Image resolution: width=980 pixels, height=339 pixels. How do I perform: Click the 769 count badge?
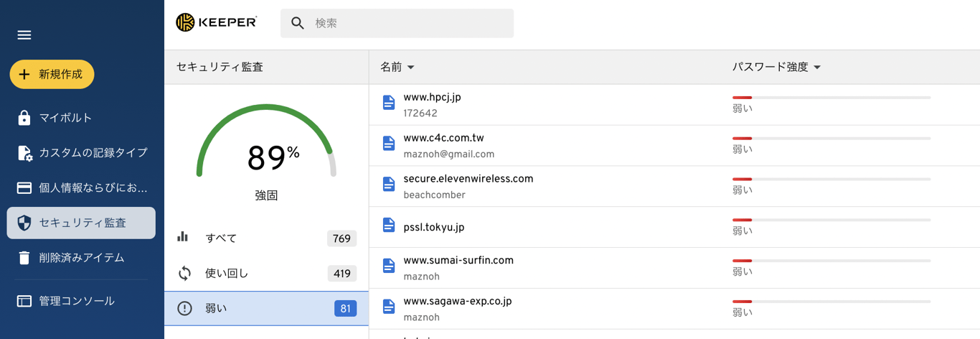pos(341,238)
